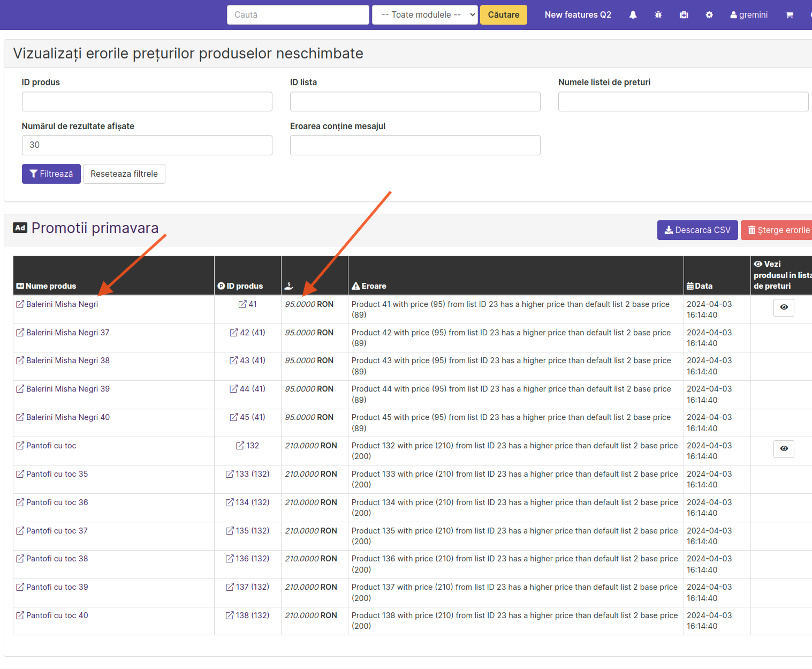Click the bug report icon
812x669 pixels.
(658, 15)
